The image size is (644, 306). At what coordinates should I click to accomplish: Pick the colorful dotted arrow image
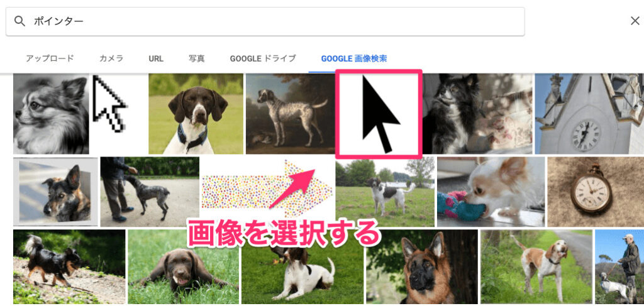tap(267, 192)
